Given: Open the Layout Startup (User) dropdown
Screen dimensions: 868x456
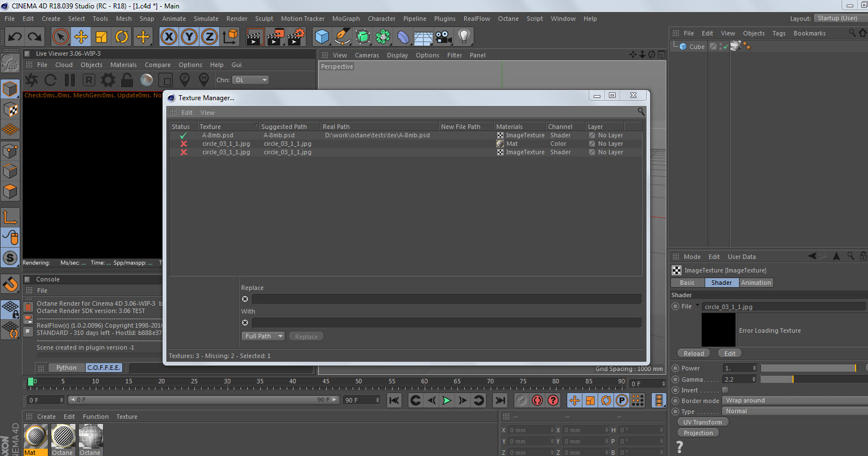Looking at the screenshot, I should [x=840, y=18].
